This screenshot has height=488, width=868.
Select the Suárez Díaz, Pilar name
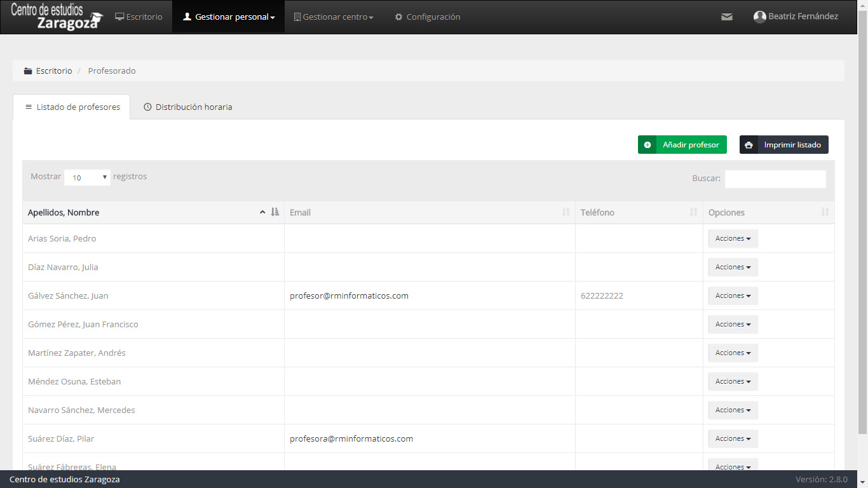pos(61,438)
